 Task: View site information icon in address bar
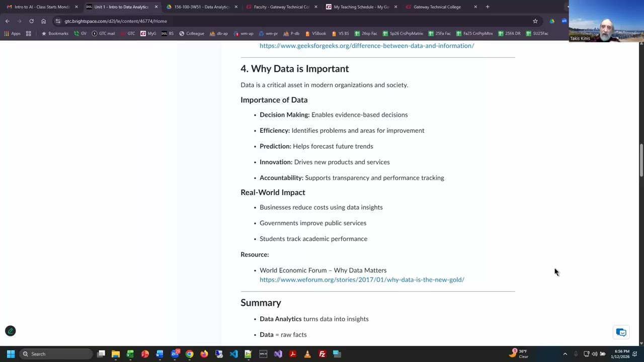pos(58,21)
